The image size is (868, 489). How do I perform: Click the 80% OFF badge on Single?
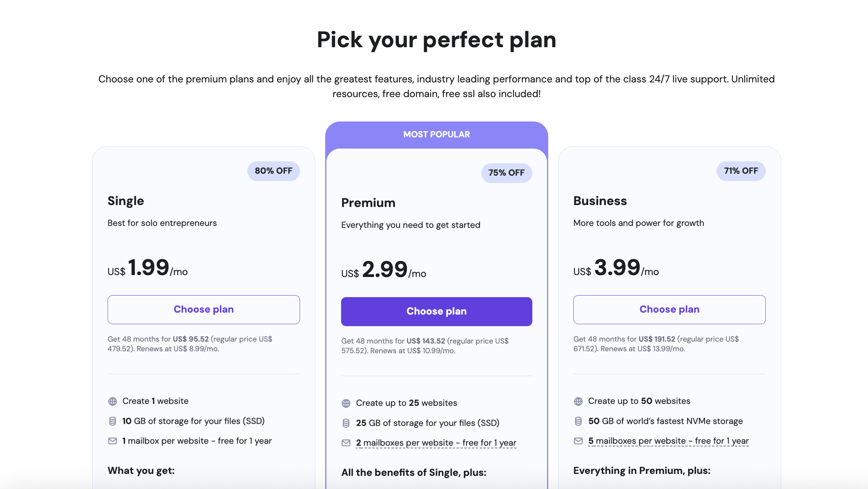[x=273, y=171]
